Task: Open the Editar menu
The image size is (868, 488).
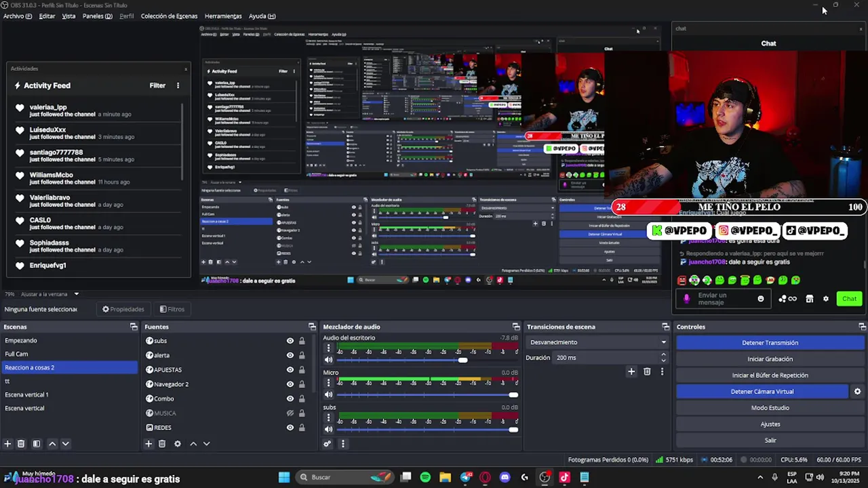Action: 47,16
